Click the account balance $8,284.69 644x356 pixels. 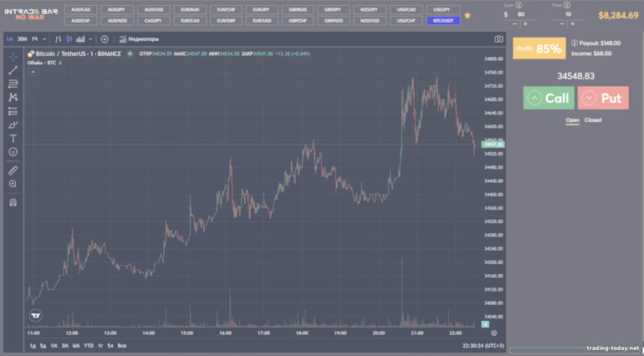tap(618, 16)
